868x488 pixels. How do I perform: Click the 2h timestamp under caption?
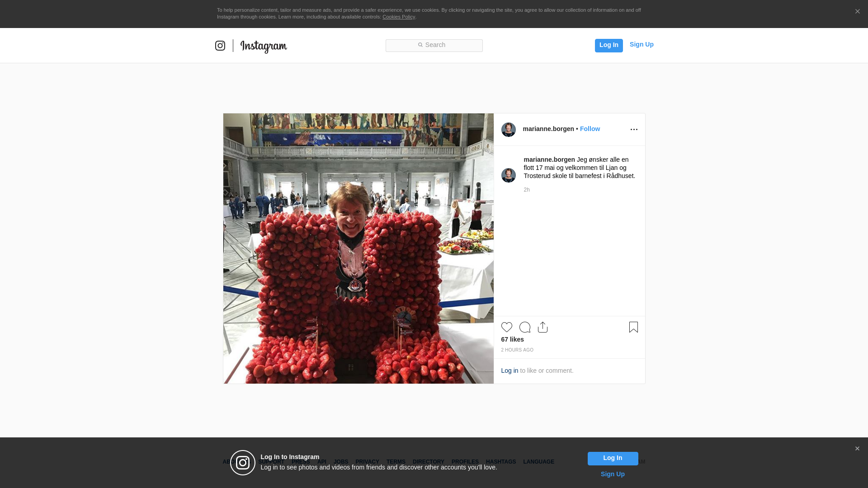pos(527,190)
